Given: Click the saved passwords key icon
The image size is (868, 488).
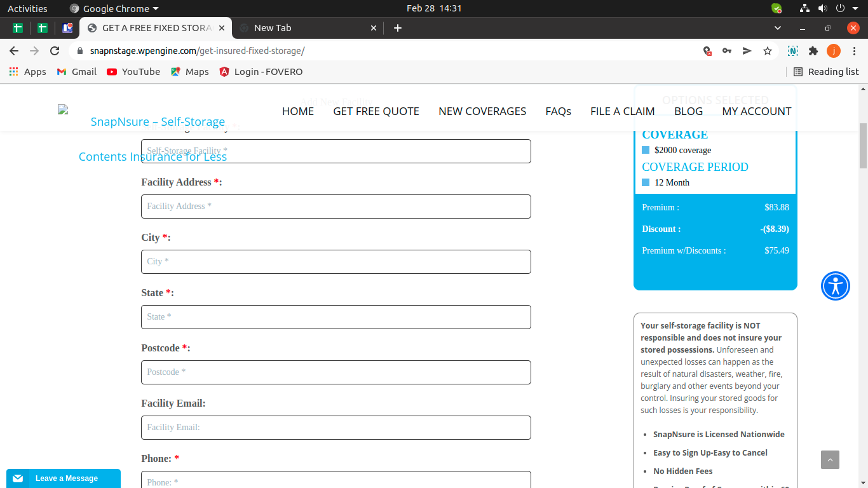Looking at the screenshot, I should point(727,51).
